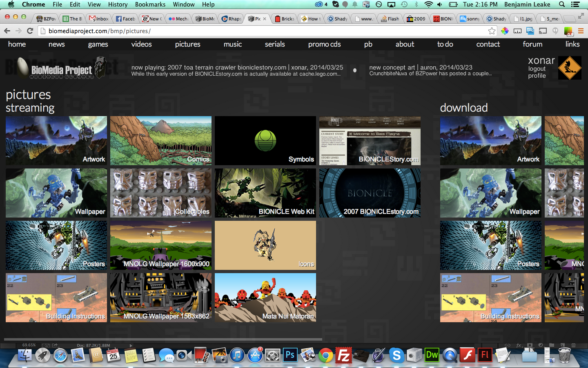Image resolution: width=588 pixels, height=368 pixels.
Task: Open the Collectibles thumbnail
Action: pyautogui.click(x=161, y=193)
